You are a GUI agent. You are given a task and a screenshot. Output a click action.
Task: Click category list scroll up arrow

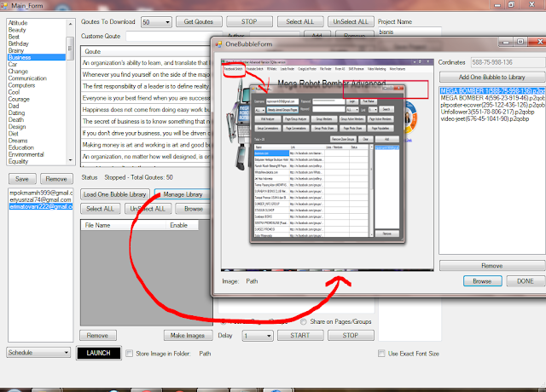tap(70, 24)
